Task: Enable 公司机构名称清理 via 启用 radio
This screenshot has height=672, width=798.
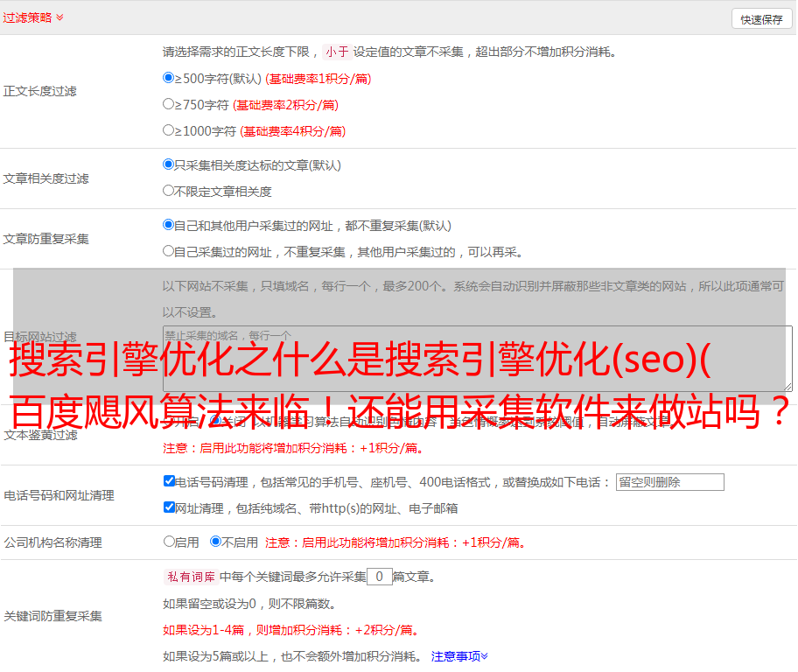Action: tap(169, 542)
